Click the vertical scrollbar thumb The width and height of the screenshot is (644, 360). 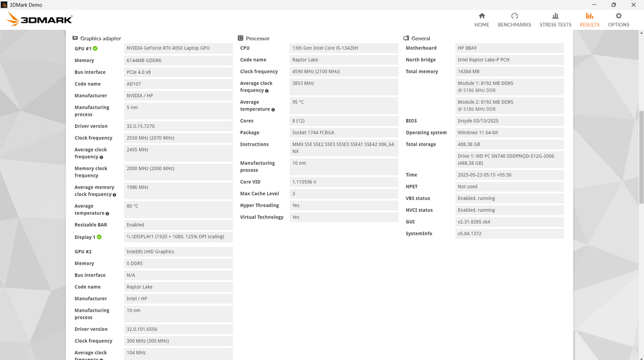(641, 157)
